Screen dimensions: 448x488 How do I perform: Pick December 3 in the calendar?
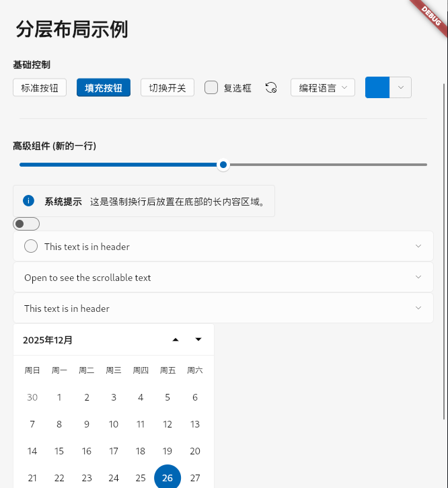click(114, 397)
